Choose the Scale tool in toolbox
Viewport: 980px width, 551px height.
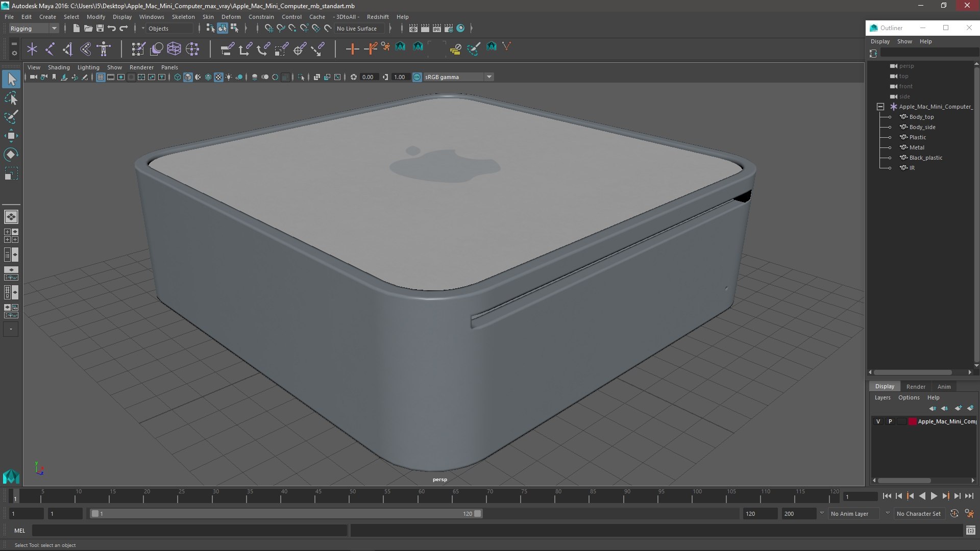click(11, 173)
